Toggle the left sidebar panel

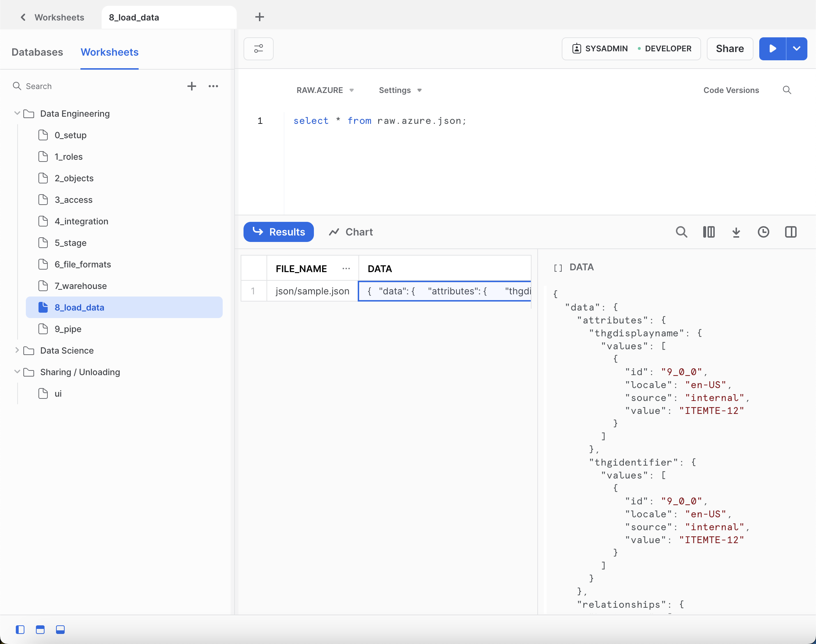click(x=20, y=630)
